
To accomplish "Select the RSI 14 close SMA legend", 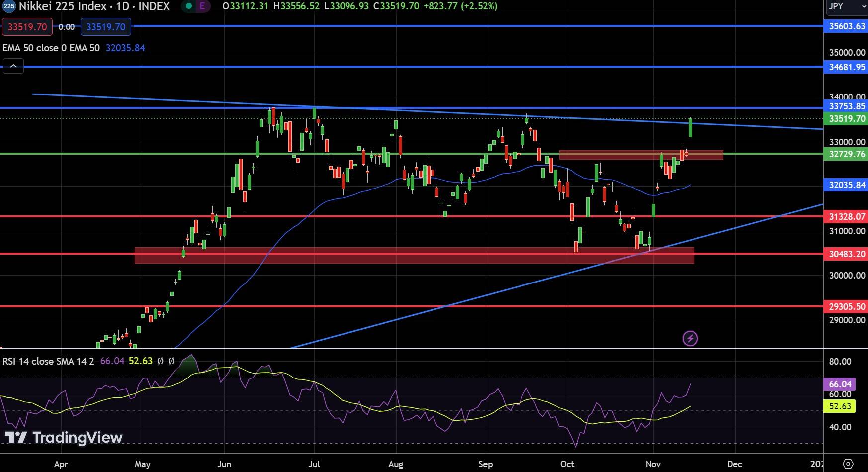I will coord(48,361).
